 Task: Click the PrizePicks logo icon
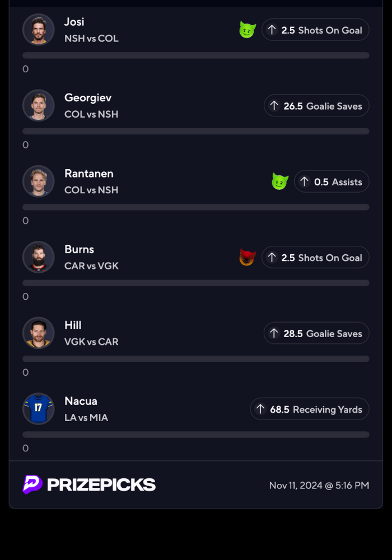tap(32, 484)
